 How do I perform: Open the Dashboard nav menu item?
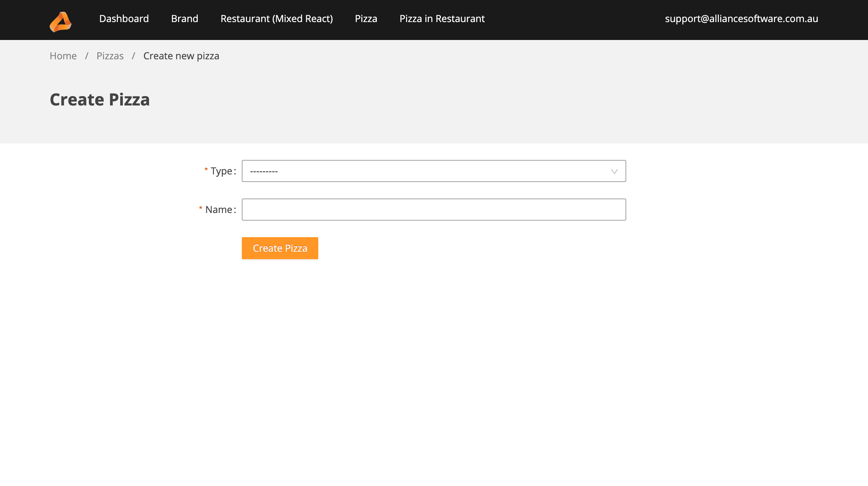124,19
